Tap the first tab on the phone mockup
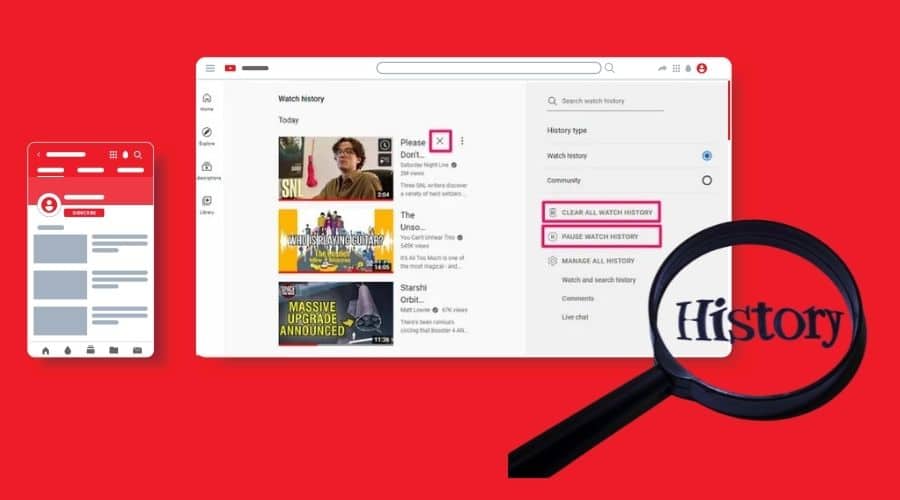Screen dimensions: 900x500 51,170
